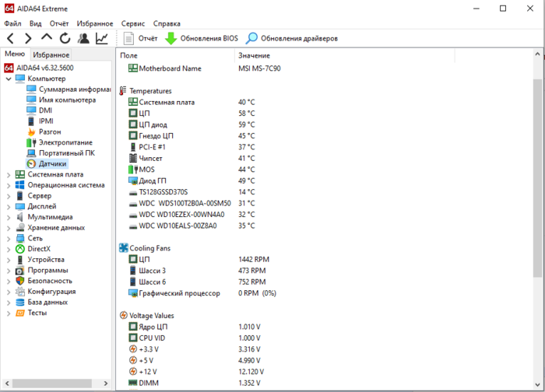Image resolution: width=545 pixels, height=392 pixels.
Task: Switch to the Меню tab
Action: [x=15, y=54]
